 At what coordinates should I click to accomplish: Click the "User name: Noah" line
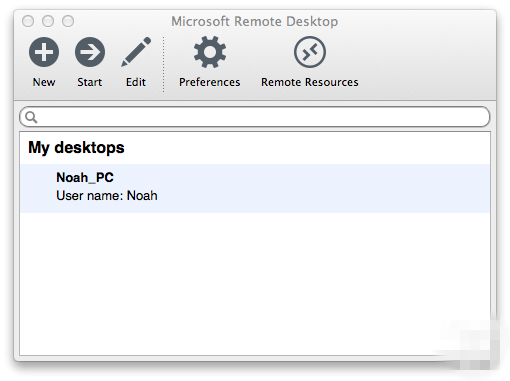[x=107, y=196]
